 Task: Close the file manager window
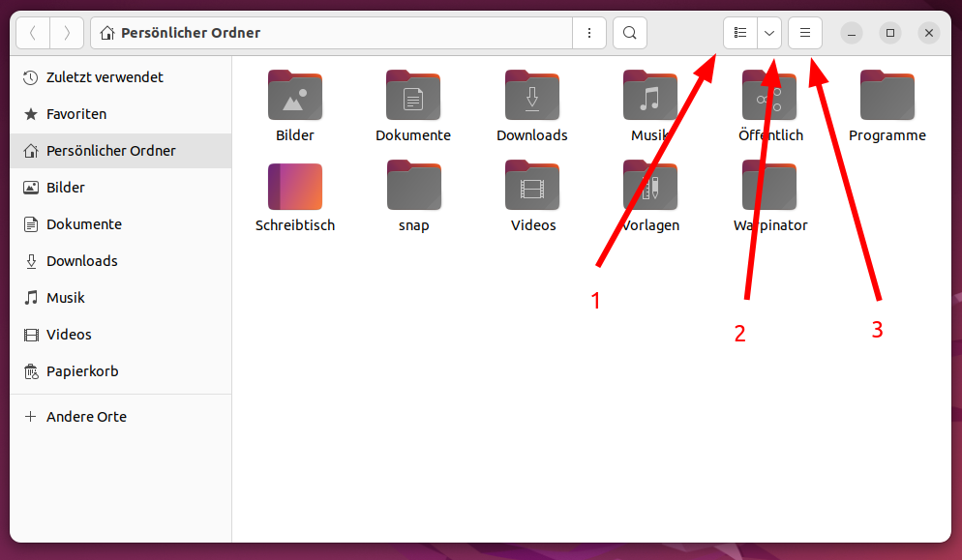coord(929,33)
